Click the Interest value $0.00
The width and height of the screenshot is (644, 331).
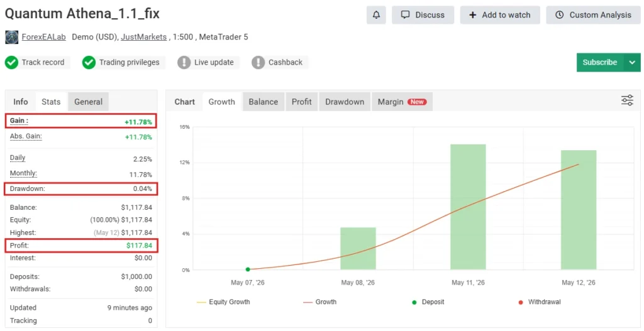pyautogui.click(x=143, y=258)
